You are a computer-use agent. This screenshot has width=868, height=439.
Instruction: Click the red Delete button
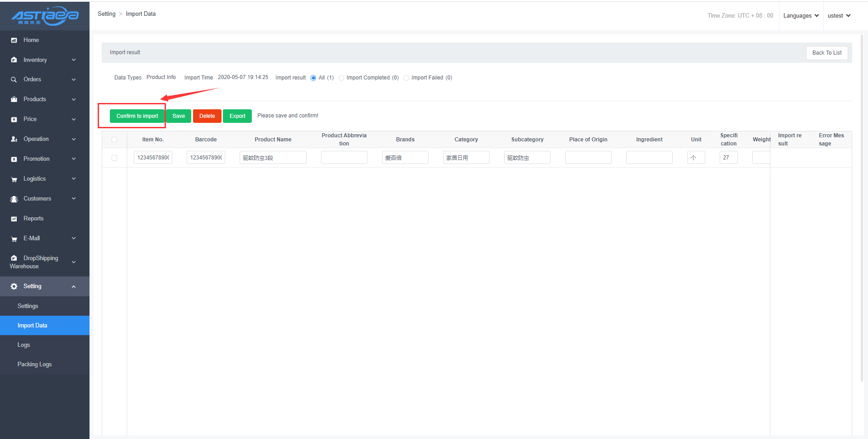[207, 116]
